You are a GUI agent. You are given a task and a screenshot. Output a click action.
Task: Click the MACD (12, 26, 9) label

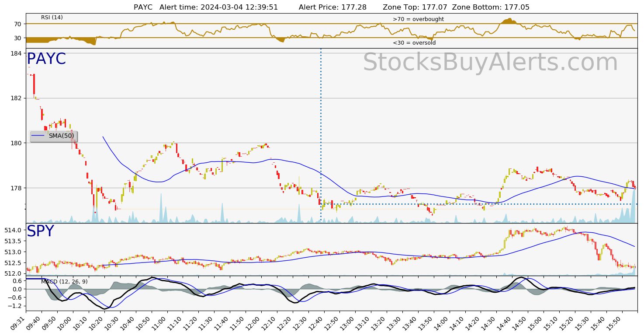(64, 282)
